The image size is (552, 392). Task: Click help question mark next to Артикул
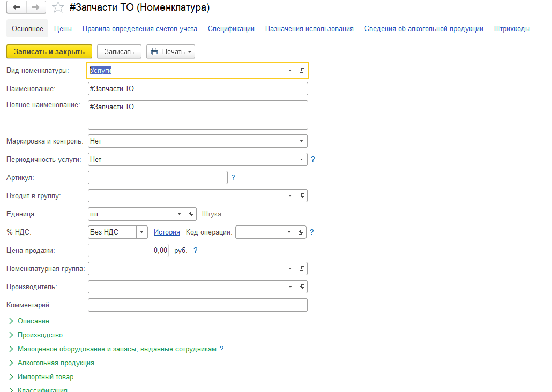click(x=233, y=177)
